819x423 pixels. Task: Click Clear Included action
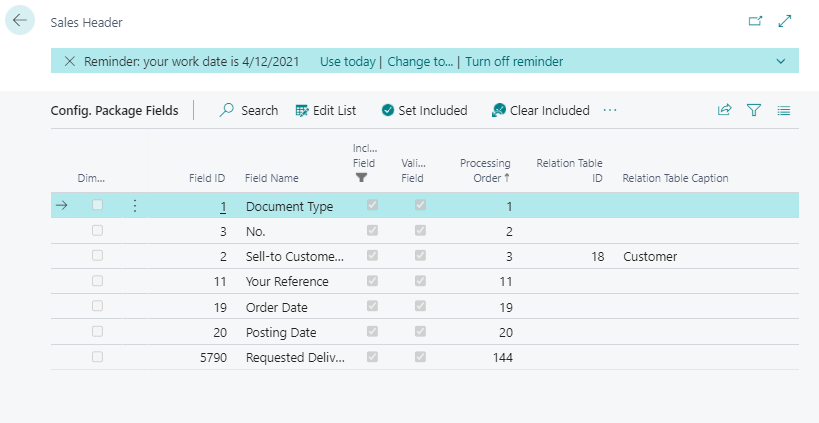tap(540, 111)
